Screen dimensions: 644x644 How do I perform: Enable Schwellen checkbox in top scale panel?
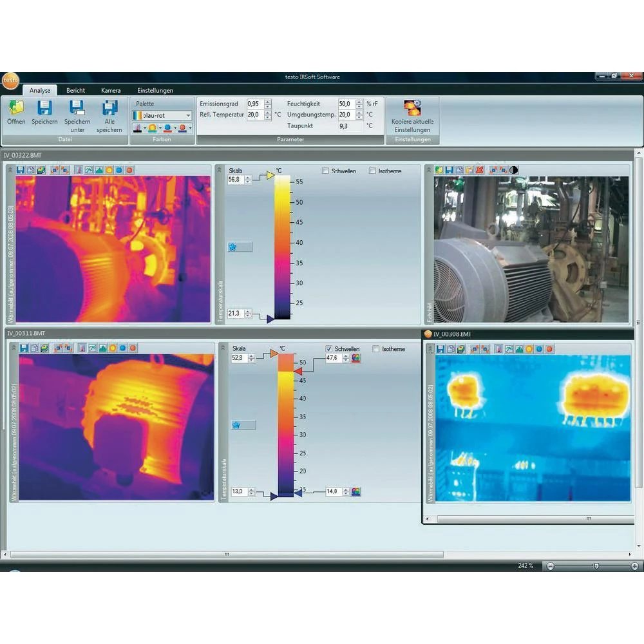(x=326, y=171)
